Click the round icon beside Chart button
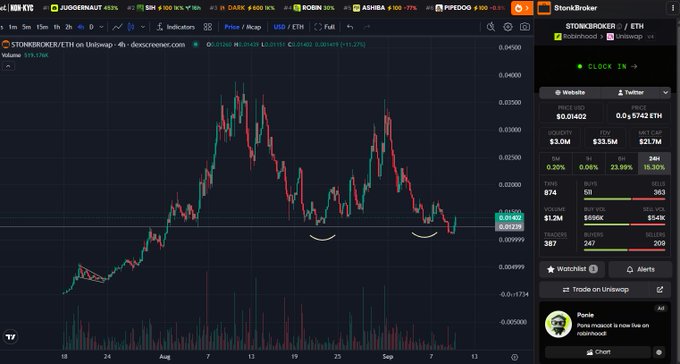This screenshot has height=364, width=680. pyautogui.click(x=659, y=352)
